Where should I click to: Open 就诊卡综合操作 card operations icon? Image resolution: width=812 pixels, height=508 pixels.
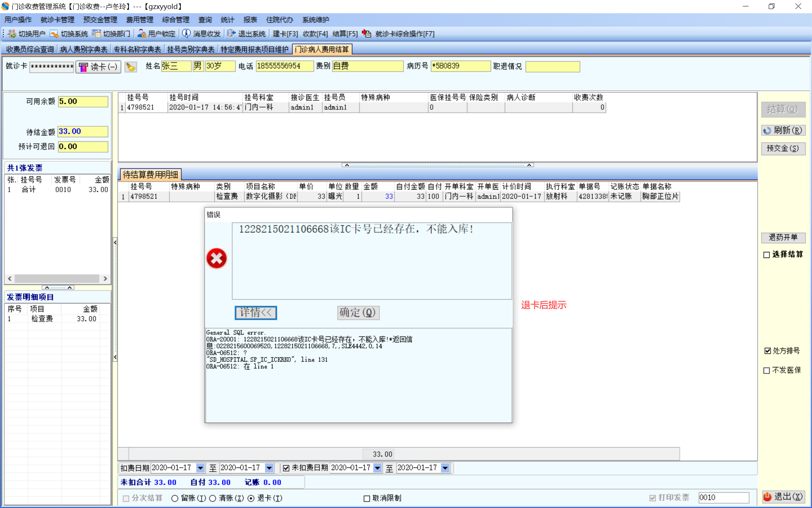pyautogui.click(x=367, y=33)
